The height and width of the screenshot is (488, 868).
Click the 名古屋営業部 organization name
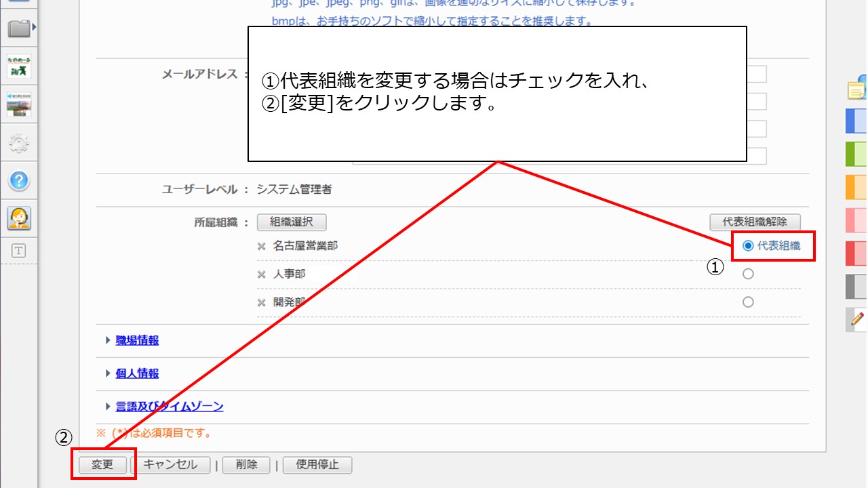click(x=305, y=246)
